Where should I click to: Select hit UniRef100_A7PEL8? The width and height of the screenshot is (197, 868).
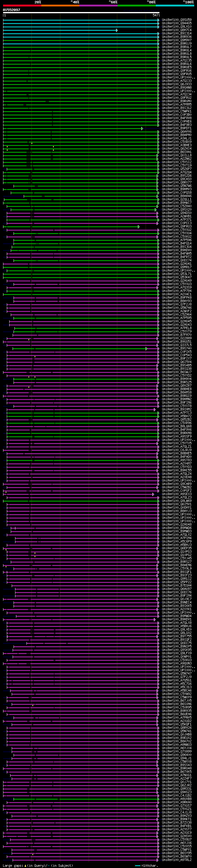(x=177, y=328)
